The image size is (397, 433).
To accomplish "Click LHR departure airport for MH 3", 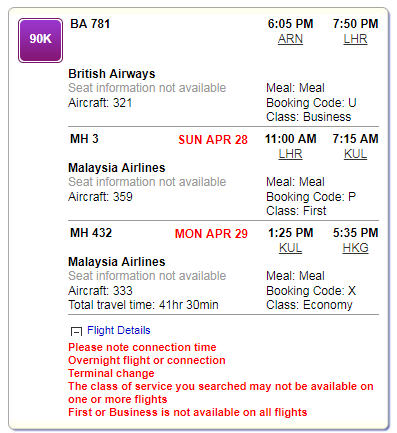I will (x=290, y=154).
